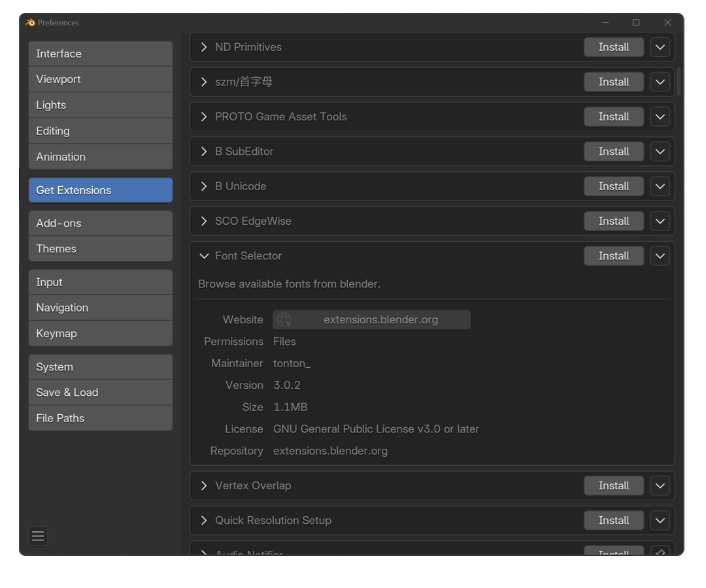Click the size value '1.1MB'

(290, 408)
